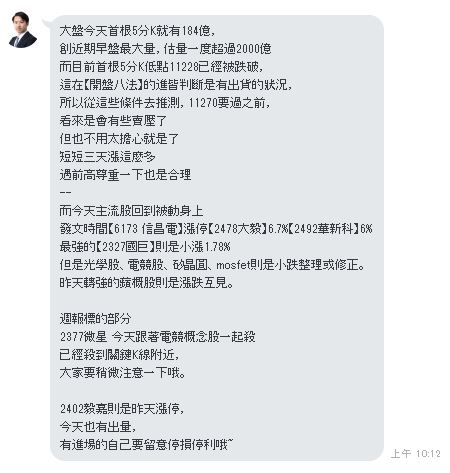Click the 上午 10:12 message timestamp
The height and width of the screenshot is (473, 450).
coord(416,454)
